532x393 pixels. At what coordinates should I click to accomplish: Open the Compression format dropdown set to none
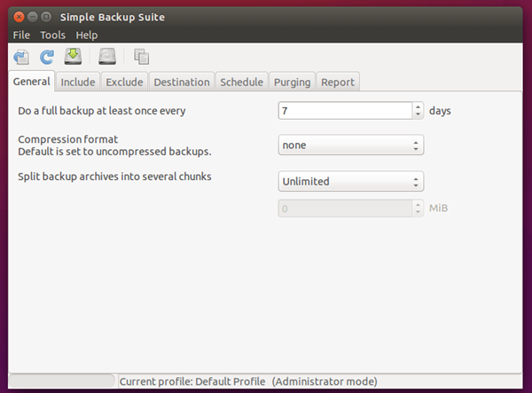[x=351, y=145]
